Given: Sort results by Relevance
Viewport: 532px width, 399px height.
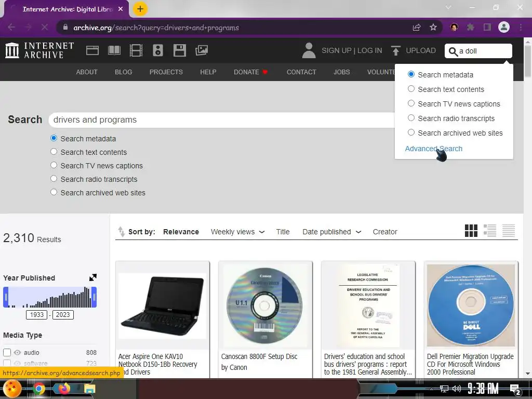Looking at the screenshot, I should click(181, 232).
